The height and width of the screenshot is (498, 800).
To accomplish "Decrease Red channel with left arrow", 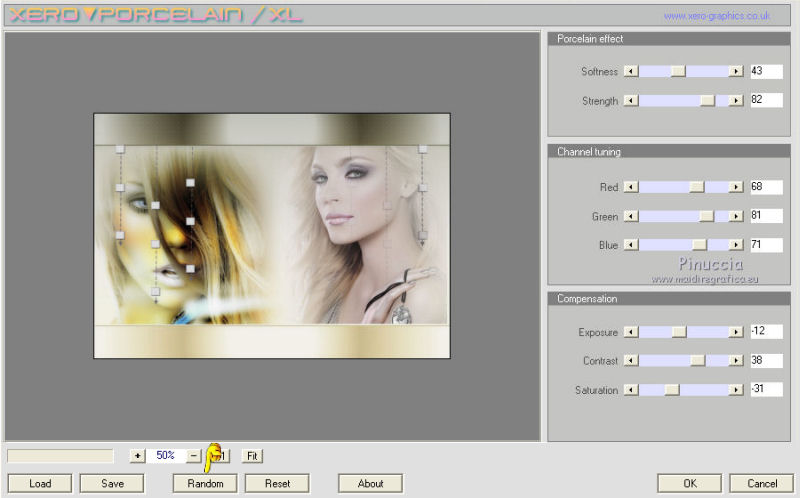I will click(x=631, y=187).
